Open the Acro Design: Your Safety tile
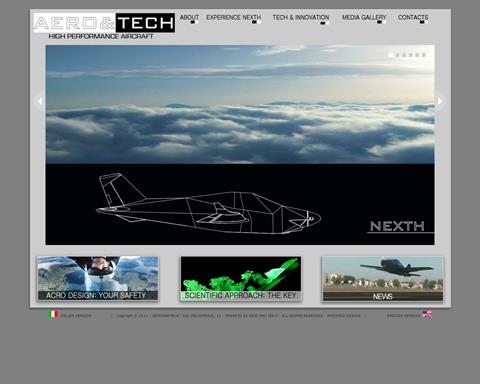This screenshot has height=384, width=480. pyautogui.click(x=98, y=279)
